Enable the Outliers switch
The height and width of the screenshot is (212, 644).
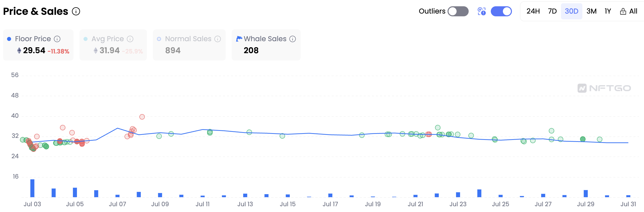[458, 11]
